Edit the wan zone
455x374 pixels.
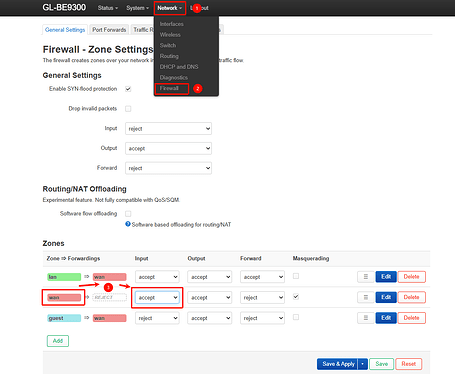[386, 297]
